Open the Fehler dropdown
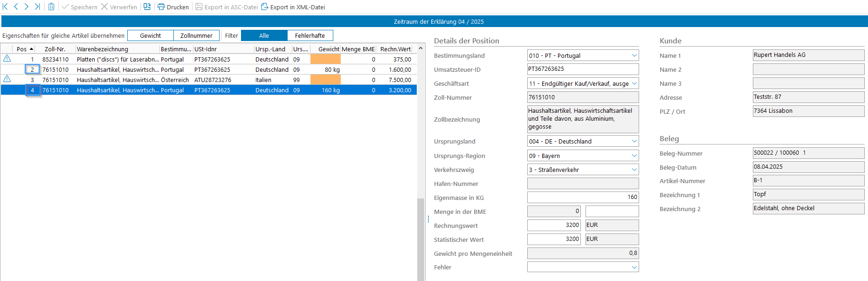Image resolution: width=868 pixels, height=281 pixels. point(634,267)
